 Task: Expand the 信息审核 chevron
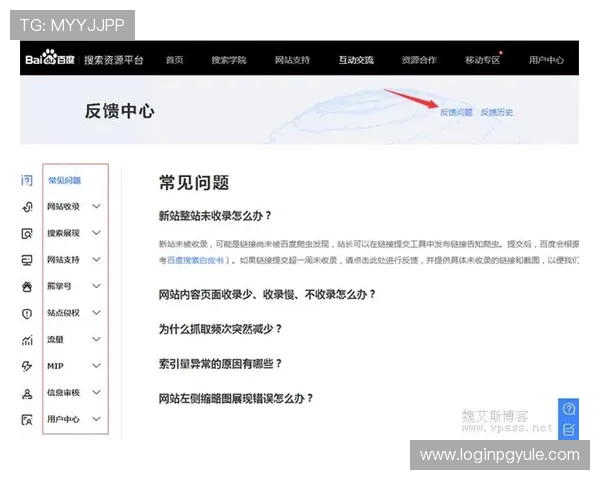click(x=96, y=392)
